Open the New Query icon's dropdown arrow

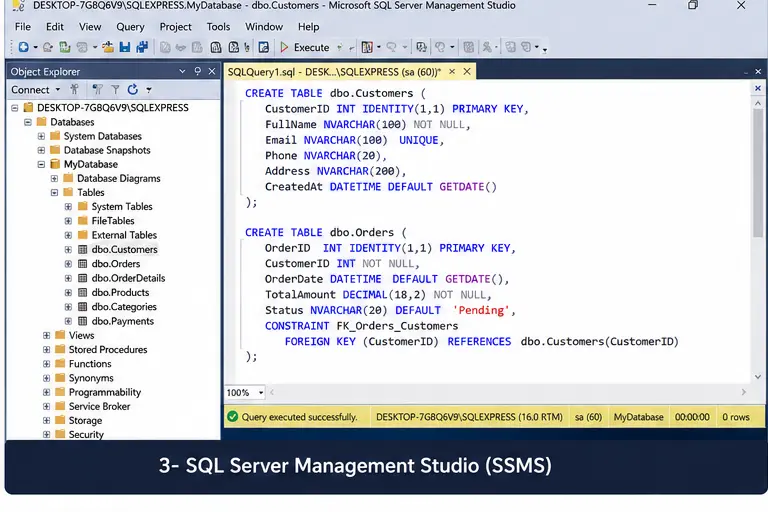click(35, 48)
